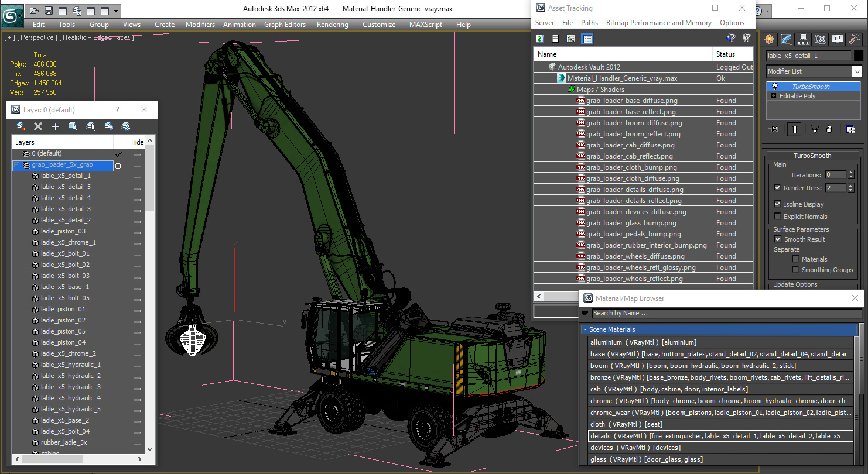Enable the Explicit Normals checkbox
Image resolution: width=868 pixels, height=474 pixels.
point(777,217)
